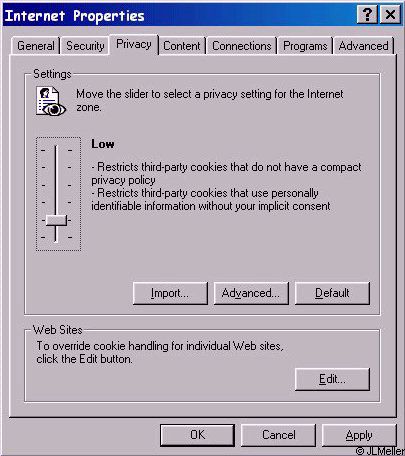Confirm with the OK button
The height and width of the screenshot is (456, 405).
[197, 435]
